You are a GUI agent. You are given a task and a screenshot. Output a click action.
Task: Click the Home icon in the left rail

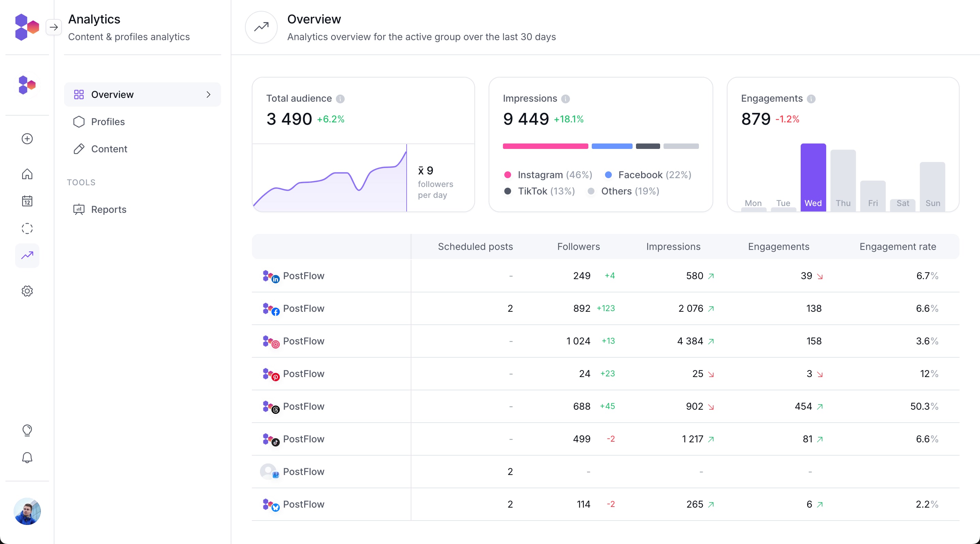(x=27, y=174)
